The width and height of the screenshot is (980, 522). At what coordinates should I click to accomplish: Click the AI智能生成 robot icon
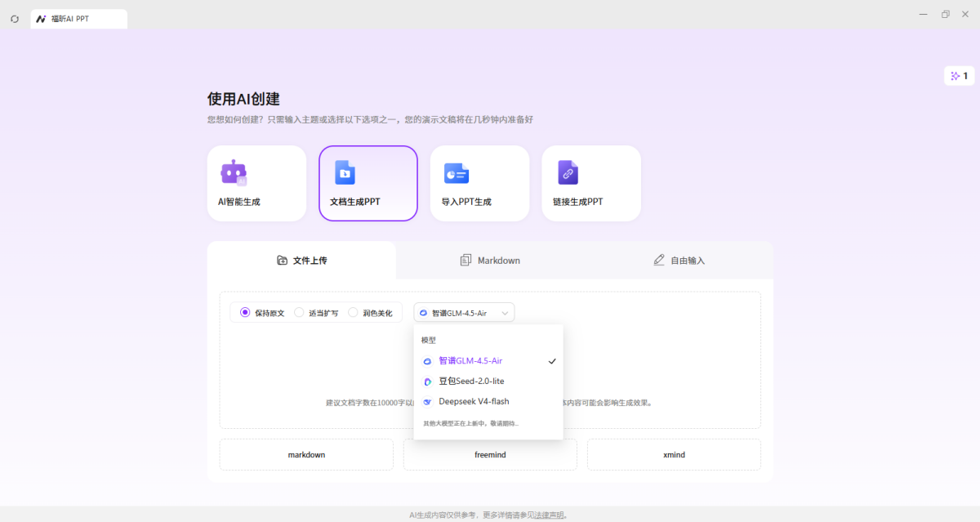(x=234, y=172)
